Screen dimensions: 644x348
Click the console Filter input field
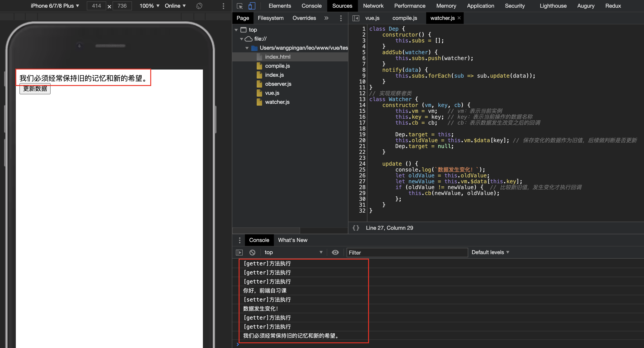[x=407, y=252]
